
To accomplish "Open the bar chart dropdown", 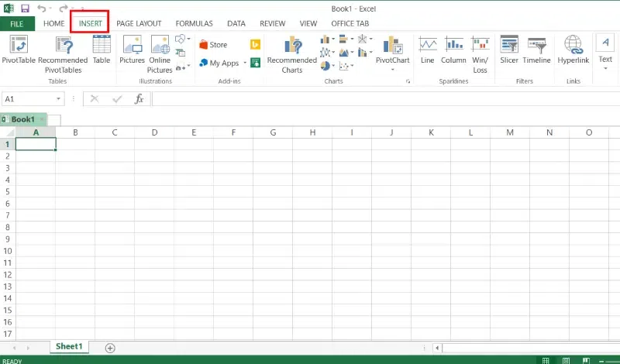I will [x=346, y=39].
